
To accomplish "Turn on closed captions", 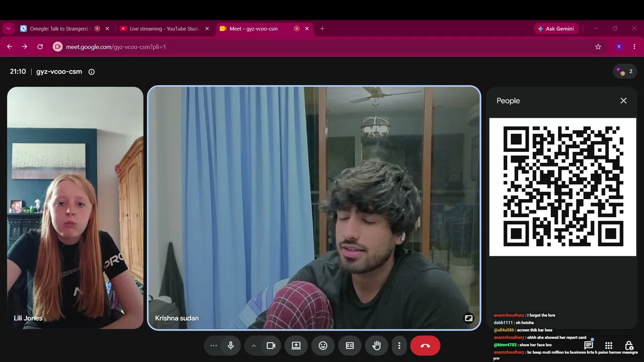I will tap(350, 345).
